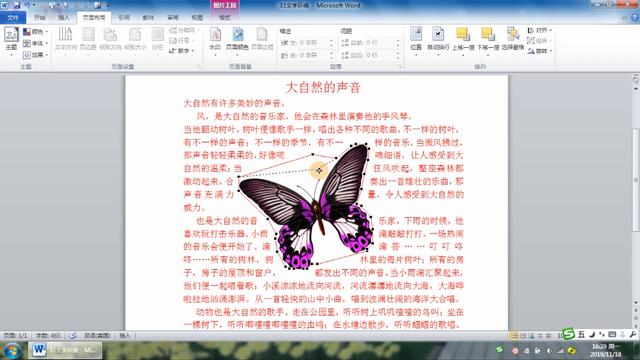Open the 对齐 (Align) dropdown
The image size is (640, 360).
pyautogui.click(x=539, y=30)
